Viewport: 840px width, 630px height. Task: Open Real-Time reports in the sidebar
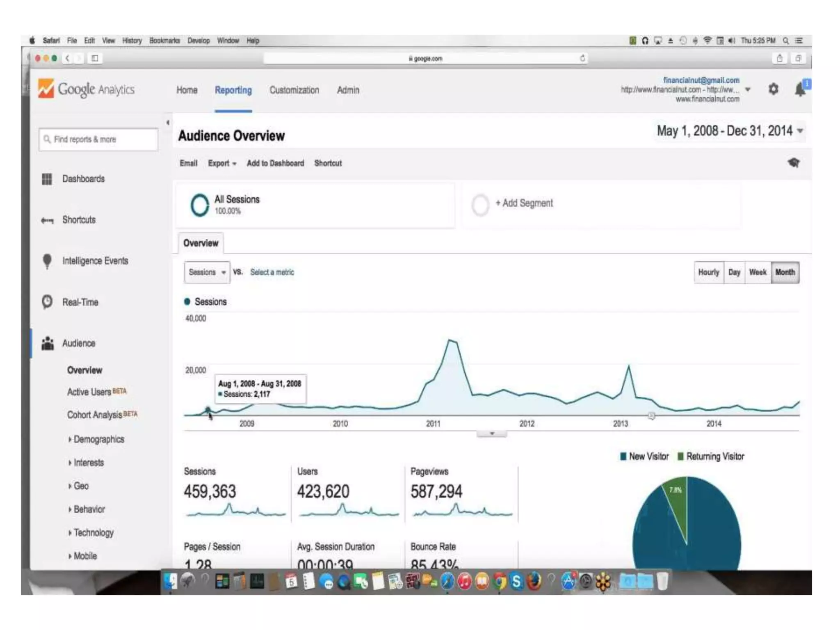coord(80,302)
